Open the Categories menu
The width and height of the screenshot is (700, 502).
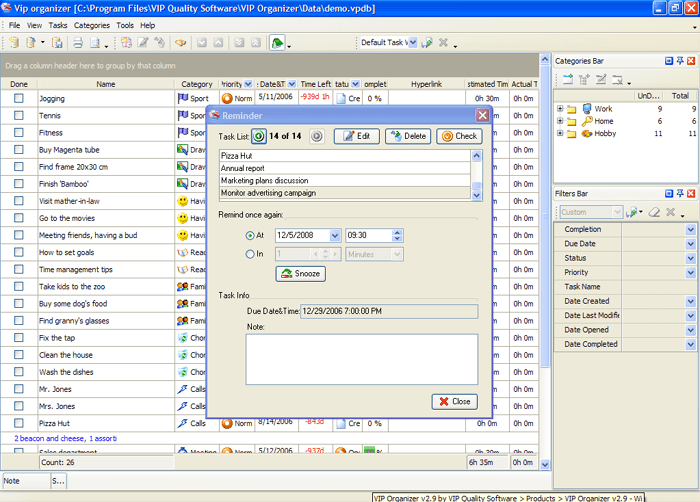tap(92, 25)
